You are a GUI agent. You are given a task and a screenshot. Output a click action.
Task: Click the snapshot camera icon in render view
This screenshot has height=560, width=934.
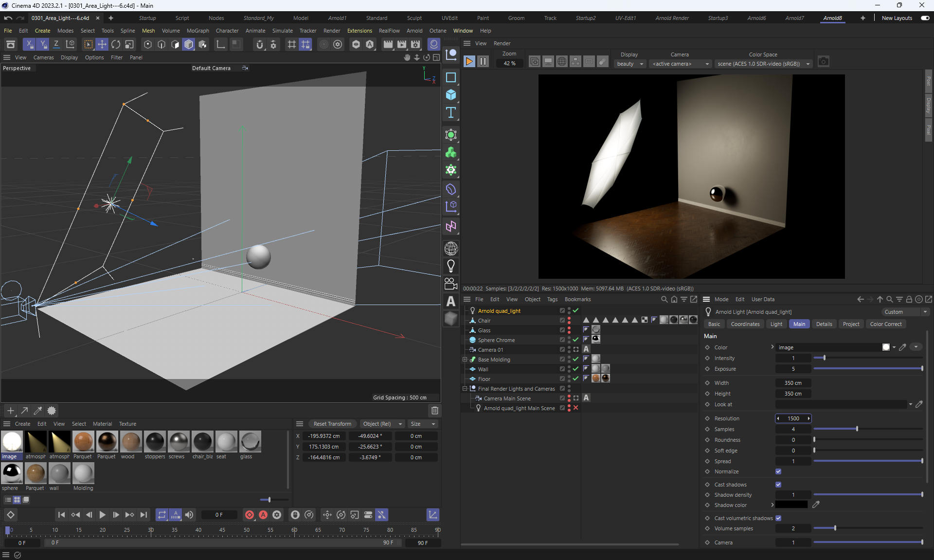tap(823, 62)
